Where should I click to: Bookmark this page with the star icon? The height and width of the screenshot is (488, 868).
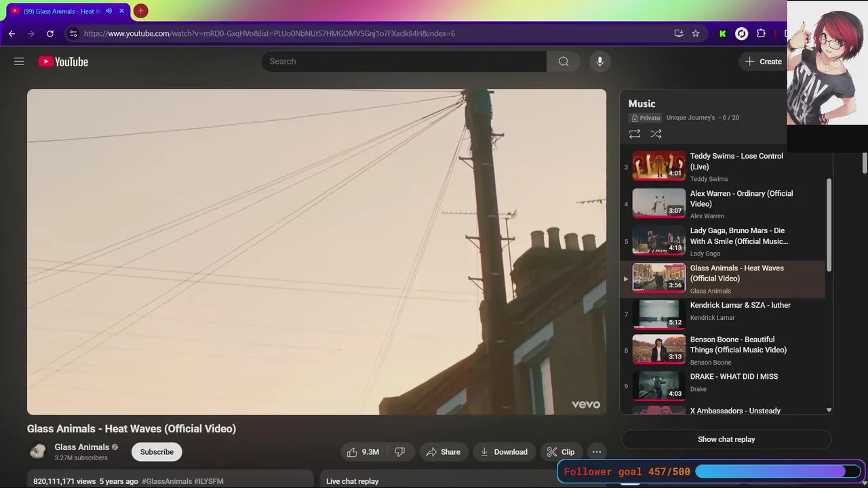[696, 33]
